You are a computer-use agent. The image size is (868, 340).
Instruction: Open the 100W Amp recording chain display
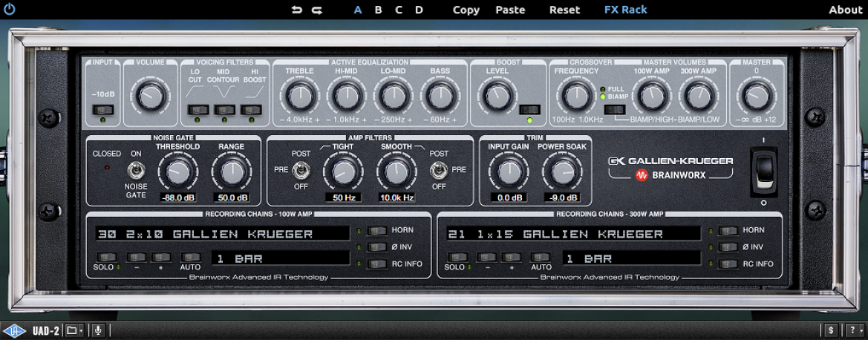tap(221, 234)
